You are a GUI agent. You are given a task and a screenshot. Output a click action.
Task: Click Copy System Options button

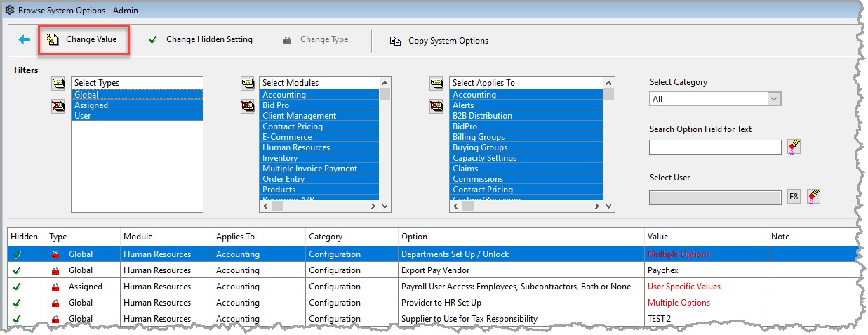pyautogui.click(x=439, y=41)
